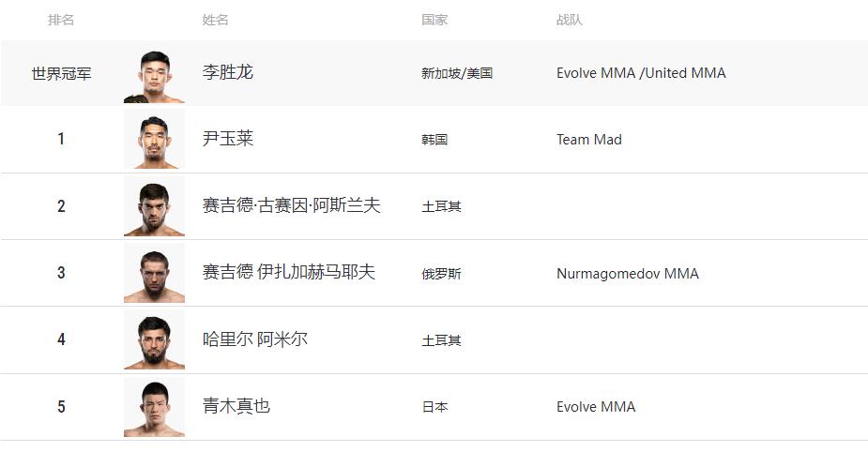The image size is (868, 452).
Task: Click the Nurmagomedov MMA team text
Action: [628, 273]
